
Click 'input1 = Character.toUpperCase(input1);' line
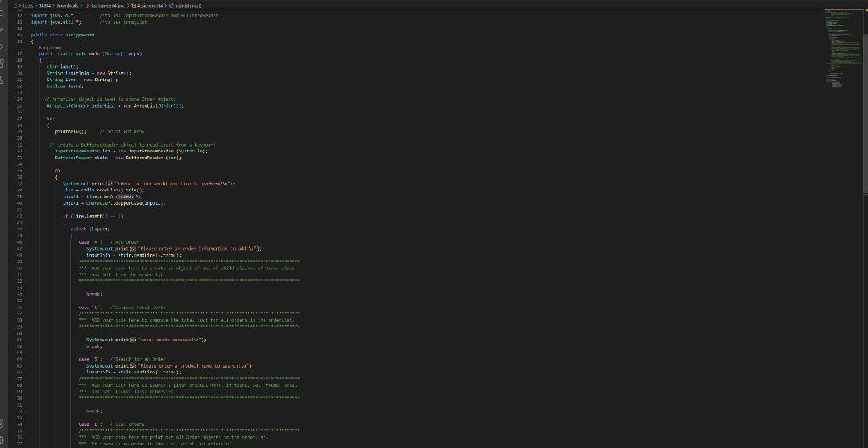click(x=114, y=203)
